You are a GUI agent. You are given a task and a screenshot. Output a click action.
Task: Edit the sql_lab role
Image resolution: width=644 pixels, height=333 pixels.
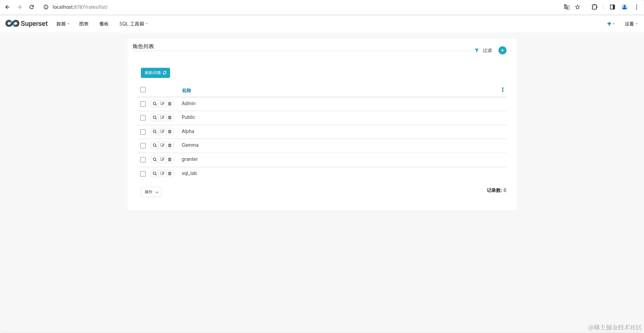[x=162, y=174]
